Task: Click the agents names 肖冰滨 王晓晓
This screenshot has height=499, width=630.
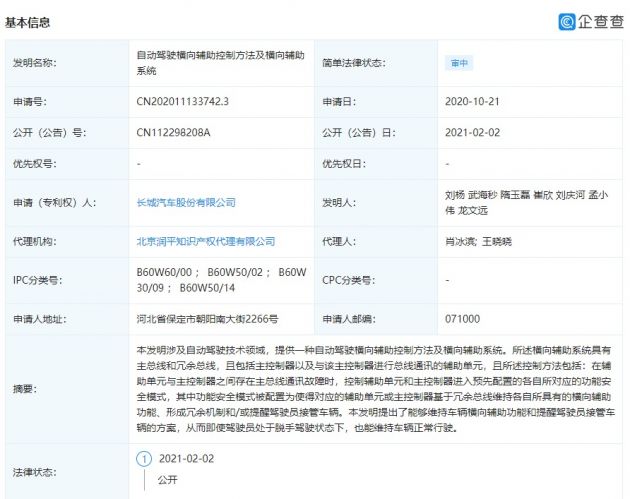Action: [478, 241]
